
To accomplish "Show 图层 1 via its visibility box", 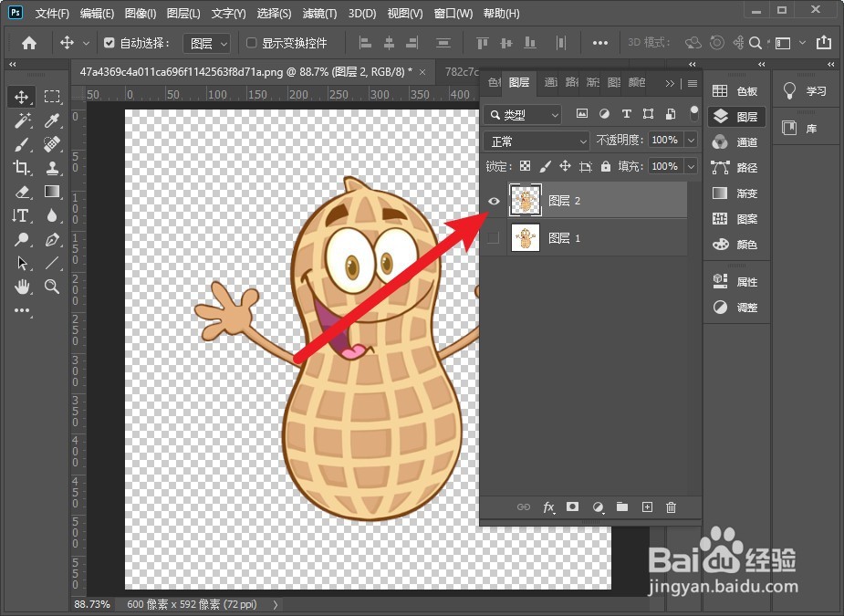I will (493, 237).
